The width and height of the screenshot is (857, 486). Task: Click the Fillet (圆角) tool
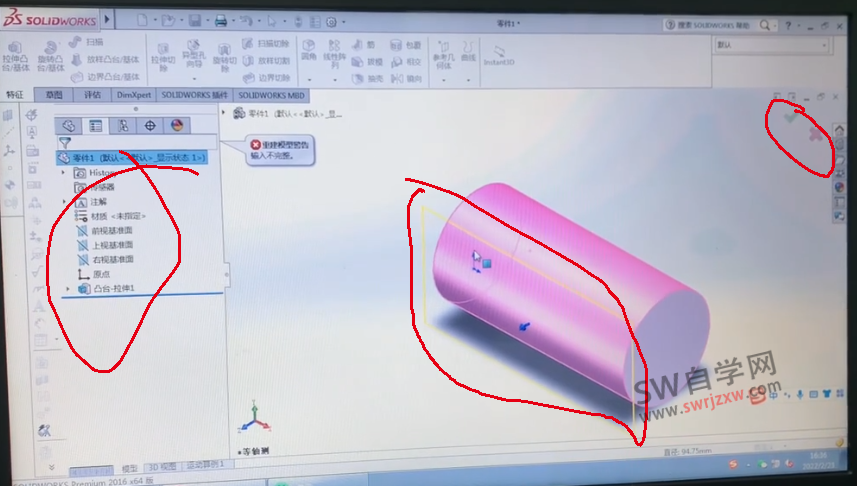[x=309, y=50]
